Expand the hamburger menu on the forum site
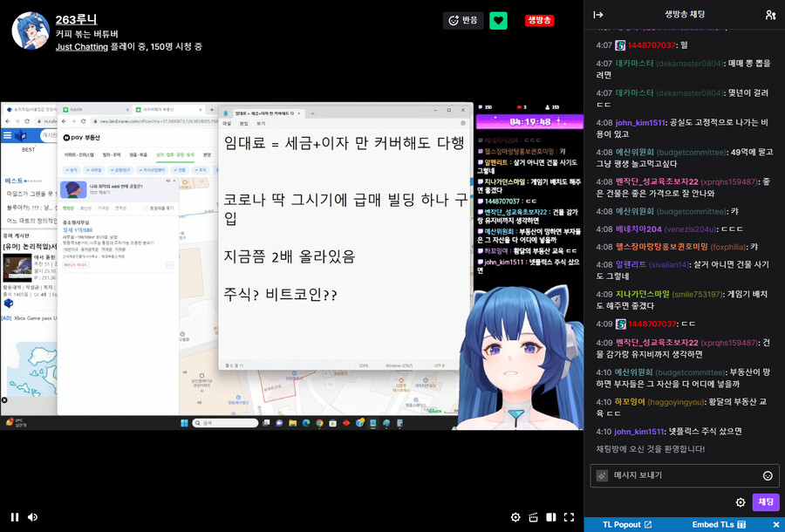The height and width of the screenshot is (532, 785). (6, 134)
